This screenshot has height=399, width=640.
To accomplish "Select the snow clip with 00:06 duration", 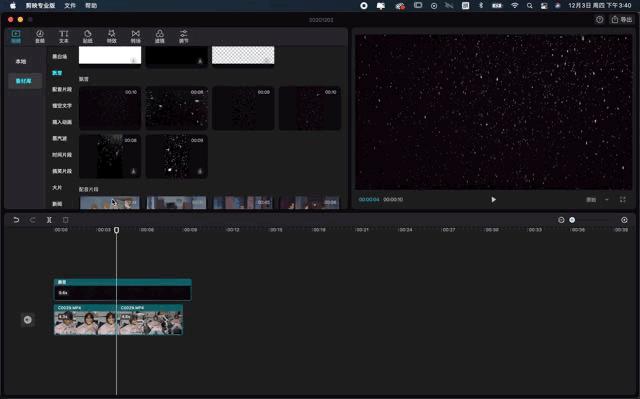I will [x=177, y=108].
